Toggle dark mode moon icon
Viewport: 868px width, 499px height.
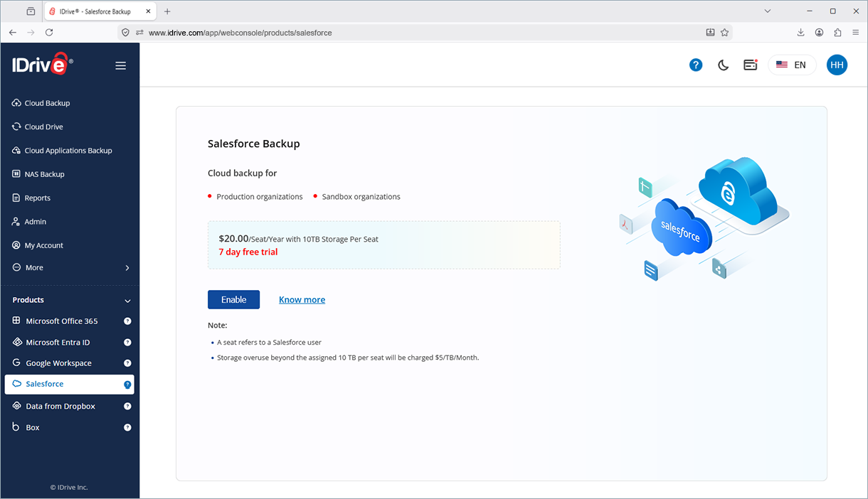tap(723, 65)
